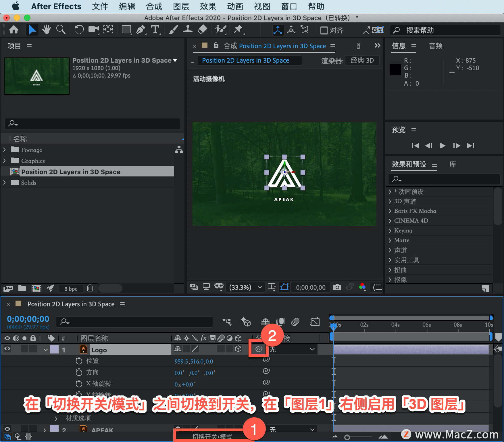
Task: Select the Type text tool
Action: coord(155,30)
